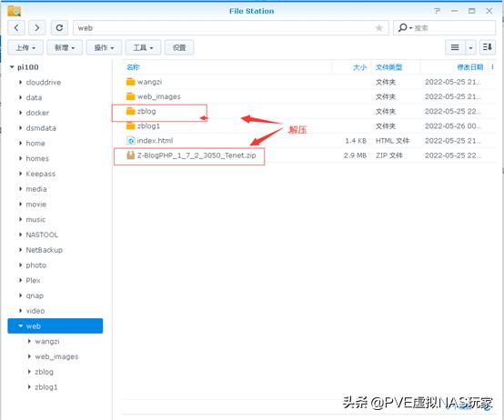Go forward with the right arrow button
Screen dimensions: 504x420
(x=37, y=28)
